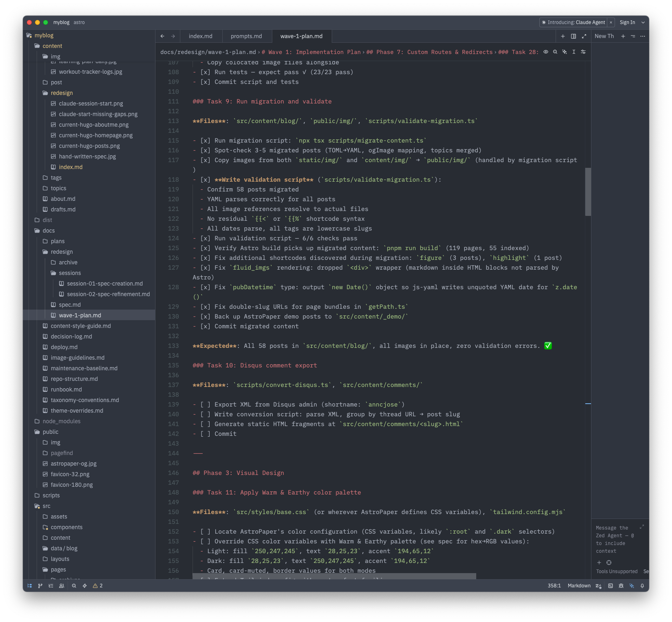Toggle the outline panel icon

coord(51,586)
